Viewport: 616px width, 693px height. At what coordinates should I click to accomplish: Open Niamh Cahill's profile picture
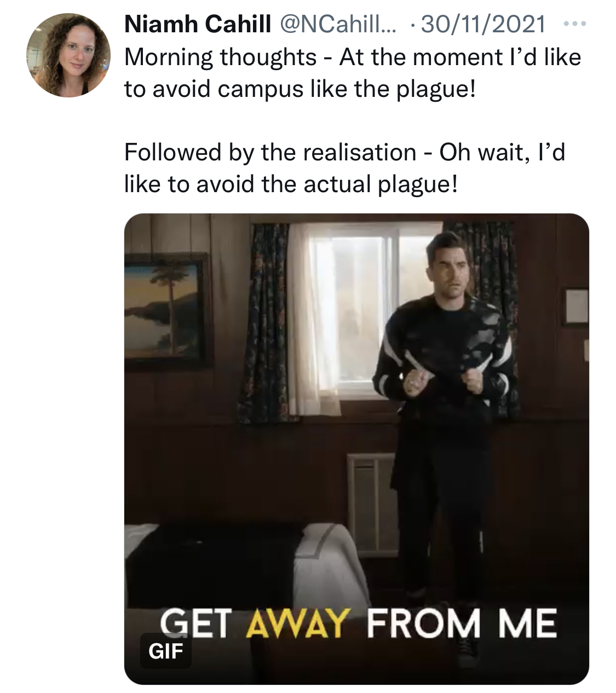[67, 54]
